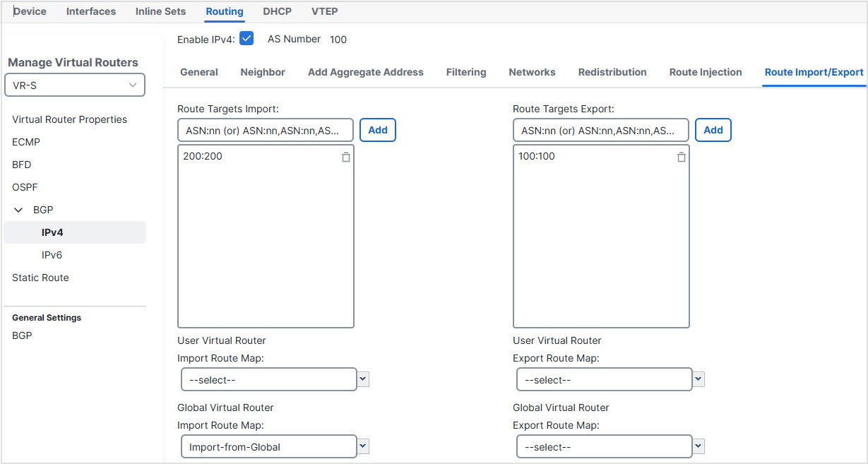The width and height of the screenshot is (868, 464).
Task: Delete the 100:100 export route target
Action: (681, 157)
